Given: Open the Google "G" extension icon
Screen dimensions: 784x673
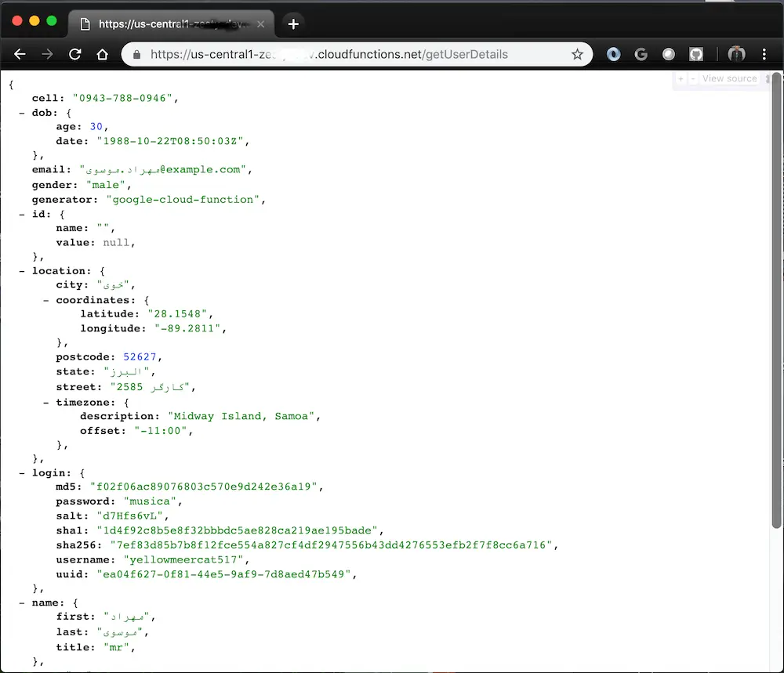Looking at the screenshot, I should click(641, 54).
